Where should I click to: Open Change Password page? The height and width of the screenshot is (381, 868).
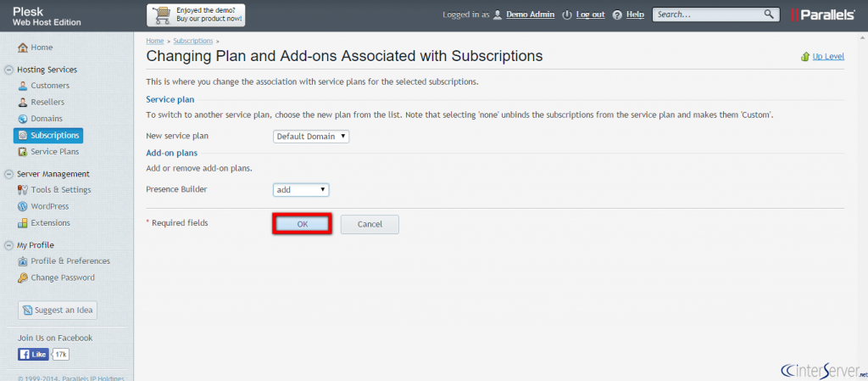[x=63, y=278]
